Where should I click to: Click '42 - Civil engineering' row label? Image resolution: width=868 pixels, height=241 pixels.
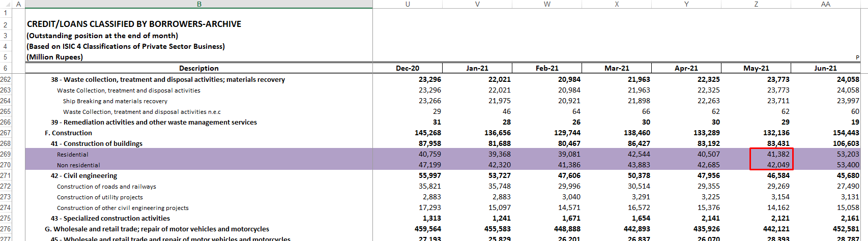click(x=84, y=175)
